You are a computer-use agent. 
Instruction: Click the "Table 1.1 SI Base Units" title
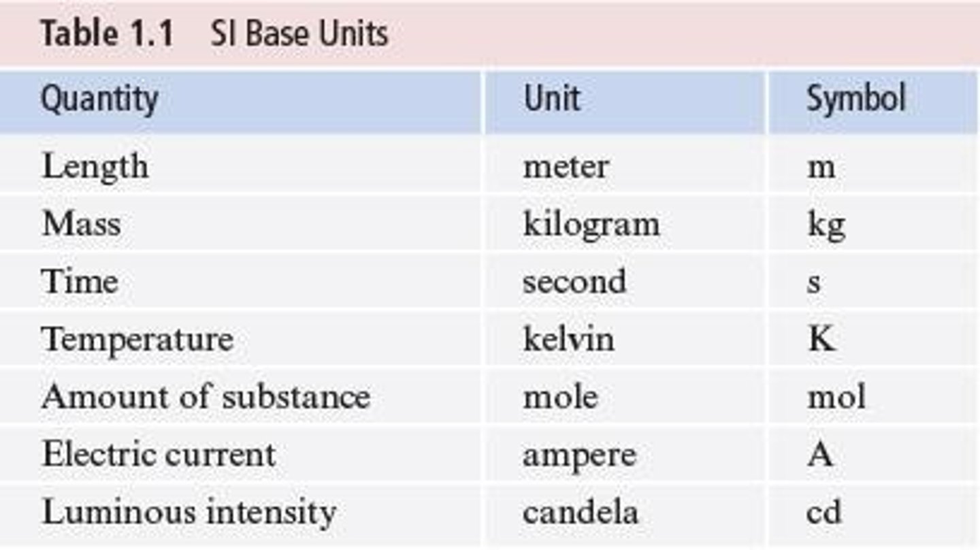tap(214, 34)
